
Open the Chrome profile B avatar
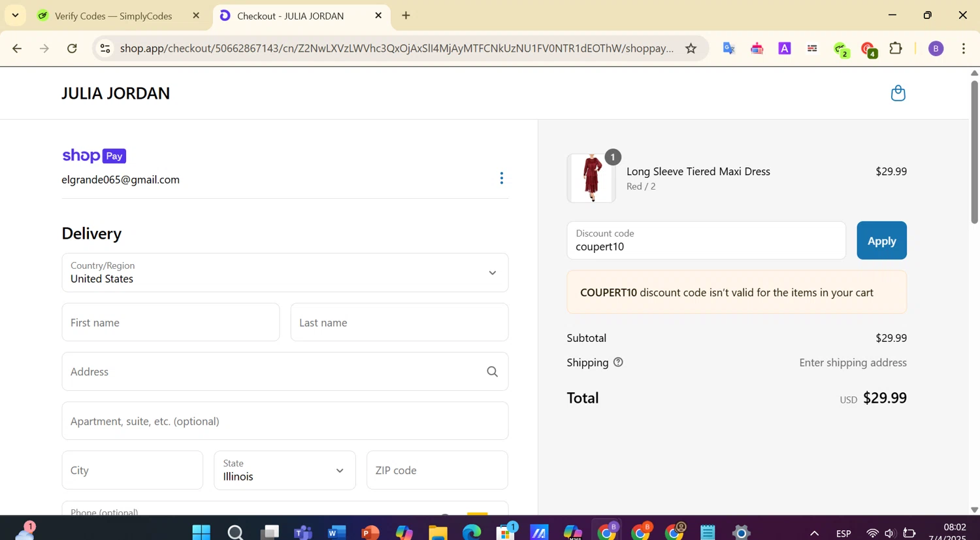936,48
